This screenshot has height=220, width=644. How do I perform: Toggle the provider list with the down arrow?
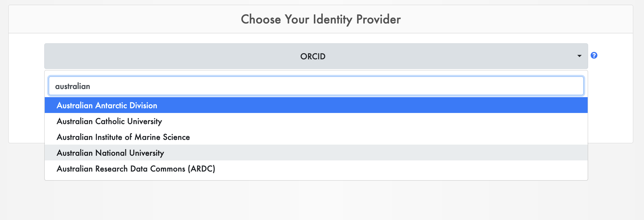point(579,56)
